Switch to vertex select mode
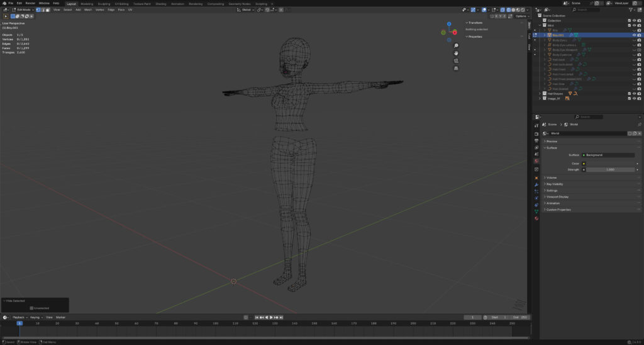Screen dimensions: 644x345 tap(38, 9)
